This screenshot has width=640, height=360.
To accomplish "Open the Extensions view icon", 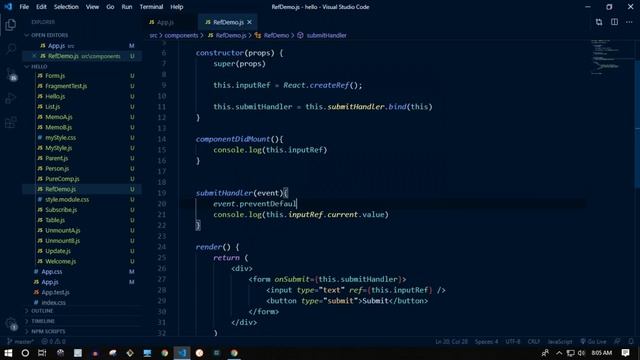I will point(11,122).
